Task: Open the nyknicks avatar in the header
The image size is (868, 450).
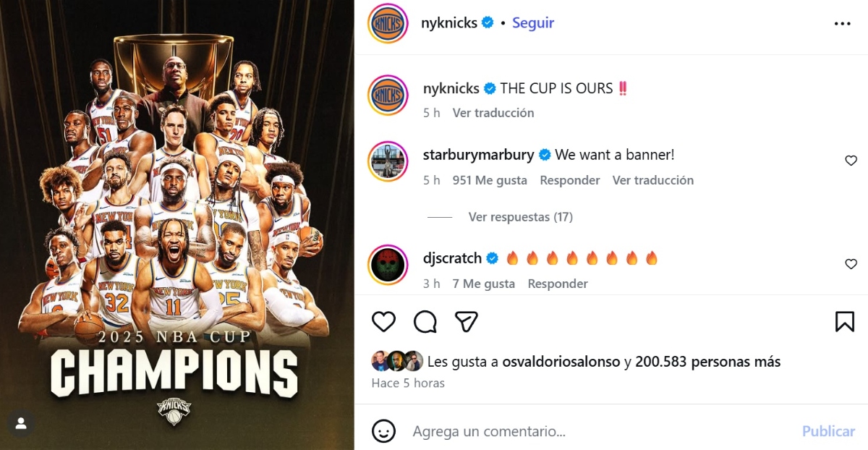Action: 389,23
